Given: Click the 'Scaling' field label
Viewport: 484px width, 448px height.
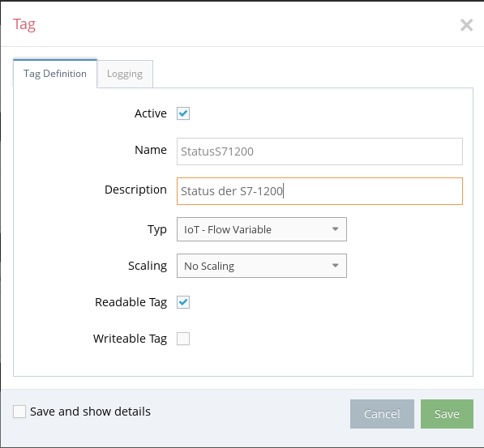Looking at the screenshot, I should click(148, 266).
